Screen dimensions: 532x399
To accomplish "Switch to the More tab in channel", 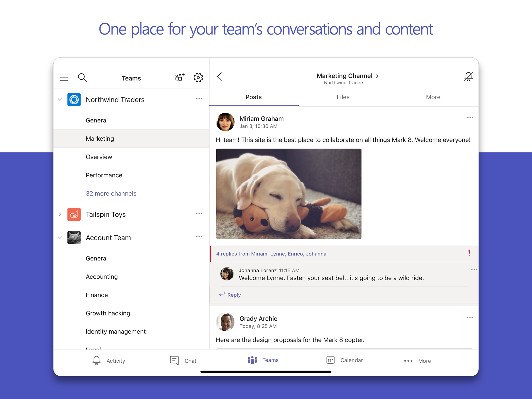I will coord(433,97).
